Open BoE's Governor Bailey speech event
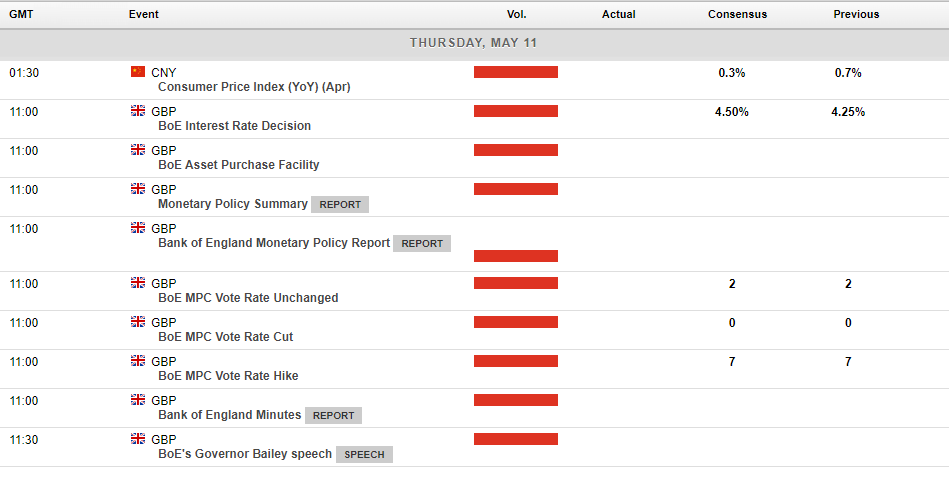 tap(245, 454)
